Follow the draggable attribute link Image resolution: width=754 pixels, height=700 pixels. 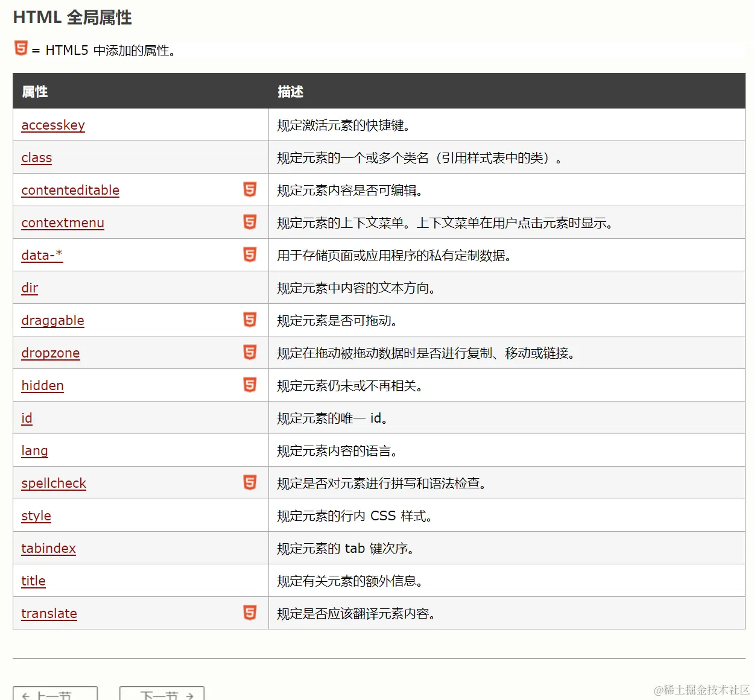tap(53, 321)
